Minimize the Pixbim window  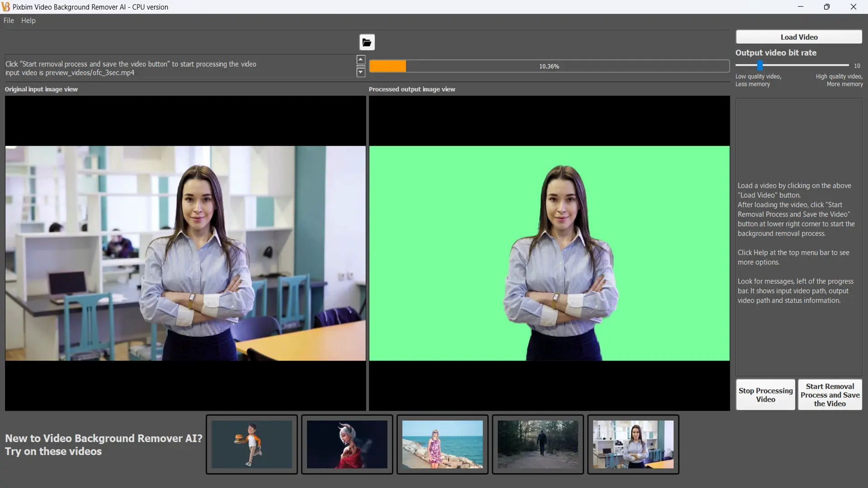(801, 7)
